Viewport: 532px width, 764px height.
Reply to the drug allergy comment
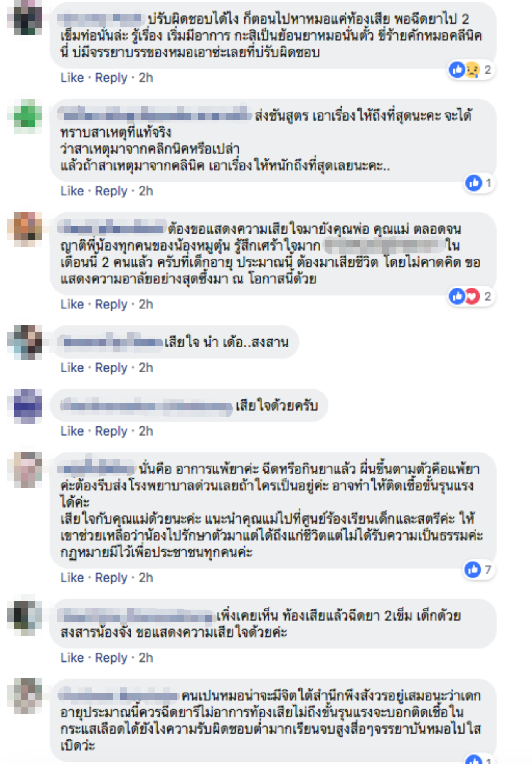tap(111, 578)
